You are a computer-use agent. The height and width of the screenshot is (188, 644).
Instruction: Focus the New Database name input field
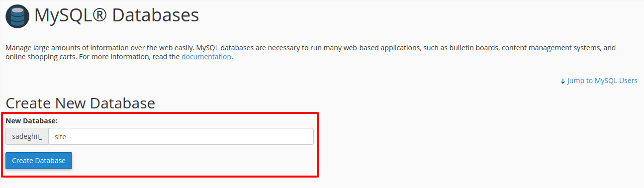[181, 136]
